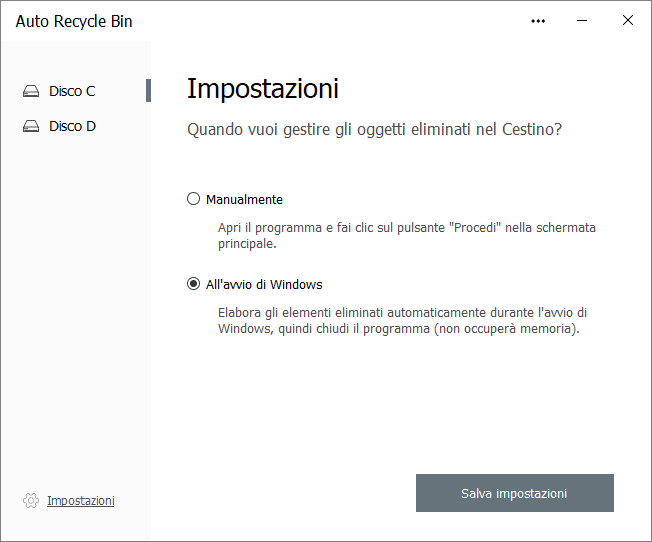Click the selection marker bar beside Disco C
This screenshot has width=652, height=542.
148,91
